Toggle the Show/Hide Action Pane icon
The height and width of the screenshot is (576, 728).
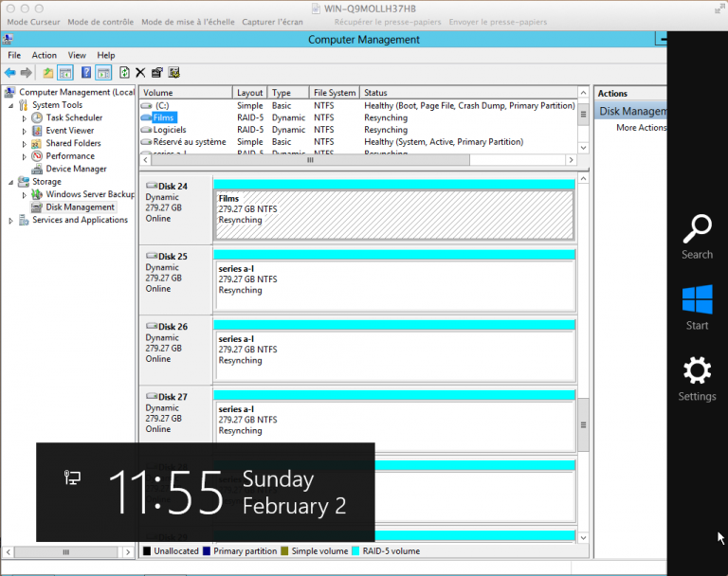pos(103,72)
